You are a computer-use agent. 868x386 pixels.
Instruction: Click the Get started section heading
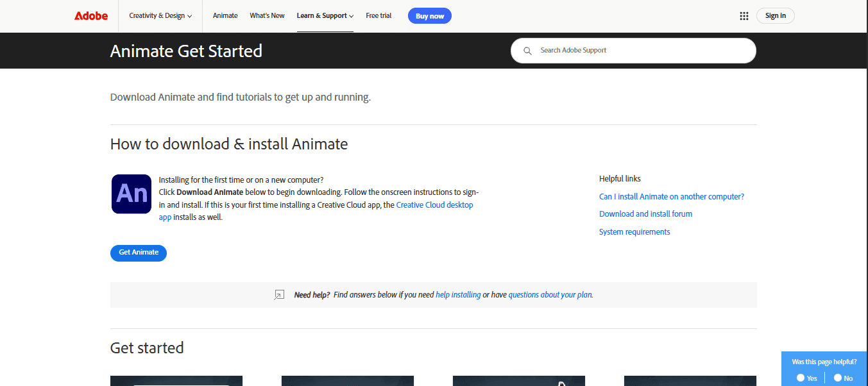[x=147, y=348]
